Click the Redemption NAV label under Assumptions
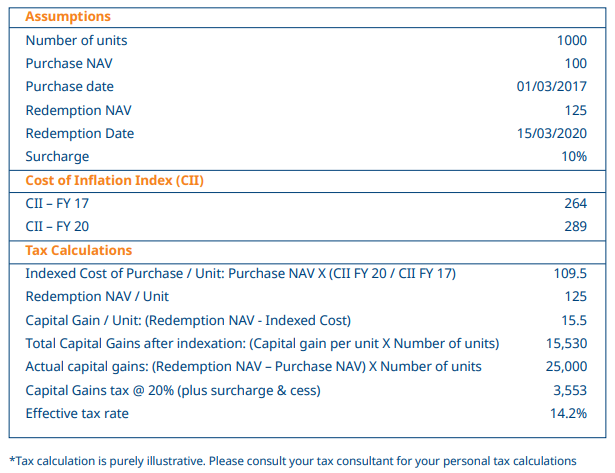Viewport: 615px width, 473px height. click(x=78, y=110)
